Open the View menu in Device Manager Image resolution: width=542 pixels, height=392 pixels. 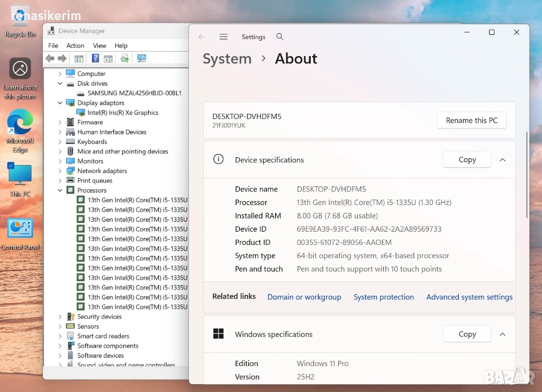pos(100,46)
